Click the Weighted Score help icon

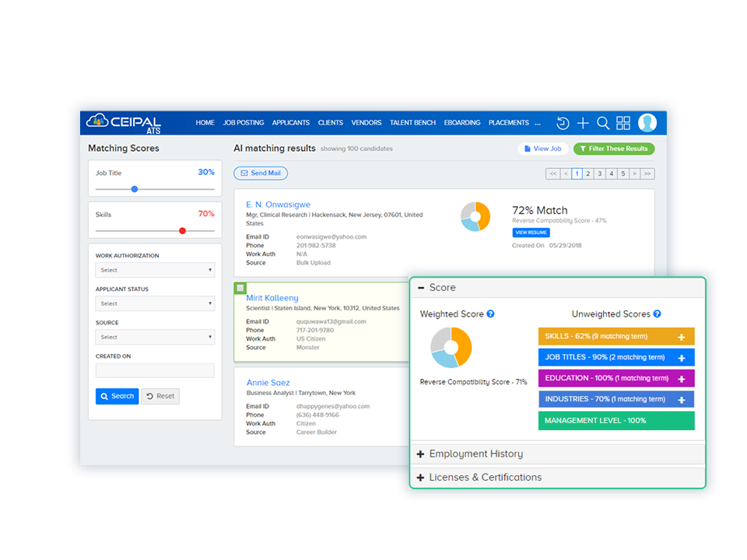point(491,314)
